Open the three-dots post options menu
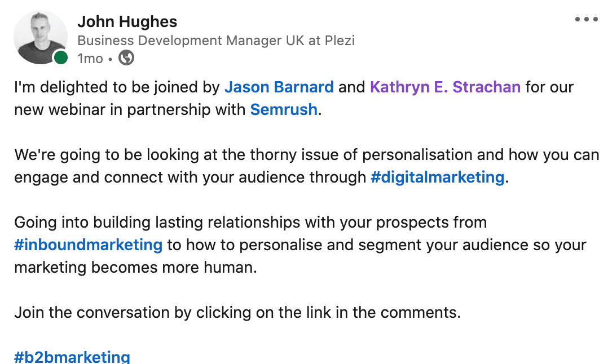Viewport: 608px width, 364px height. tap(587, 19)
